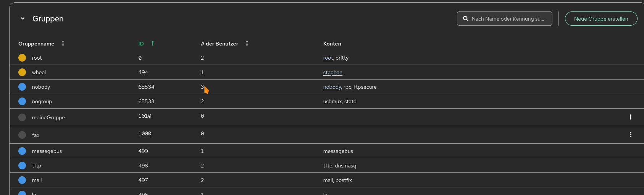Screen dimensions: 644x195
Task: Open the stephan account link
Action: coord(332,73)
